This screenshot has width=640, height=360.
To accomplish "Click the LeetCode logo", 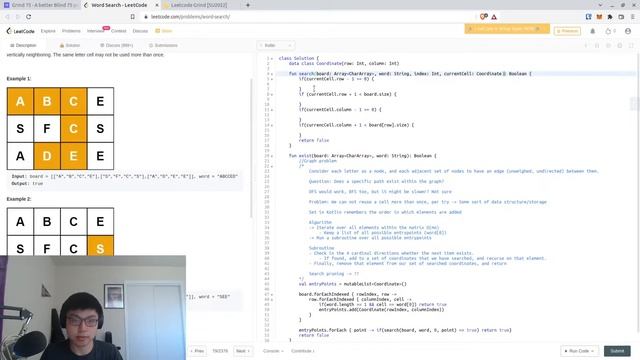I will coord(20,31).
